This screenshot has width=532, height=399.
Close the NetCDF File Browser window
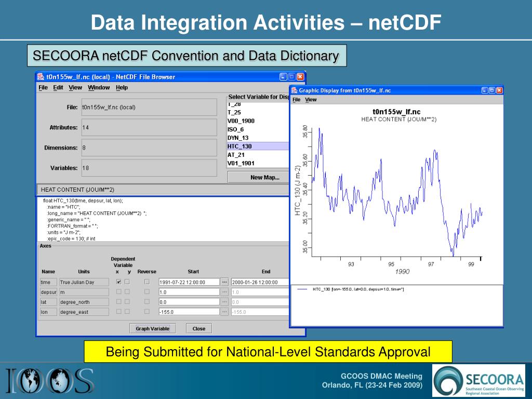pos(300,77)
